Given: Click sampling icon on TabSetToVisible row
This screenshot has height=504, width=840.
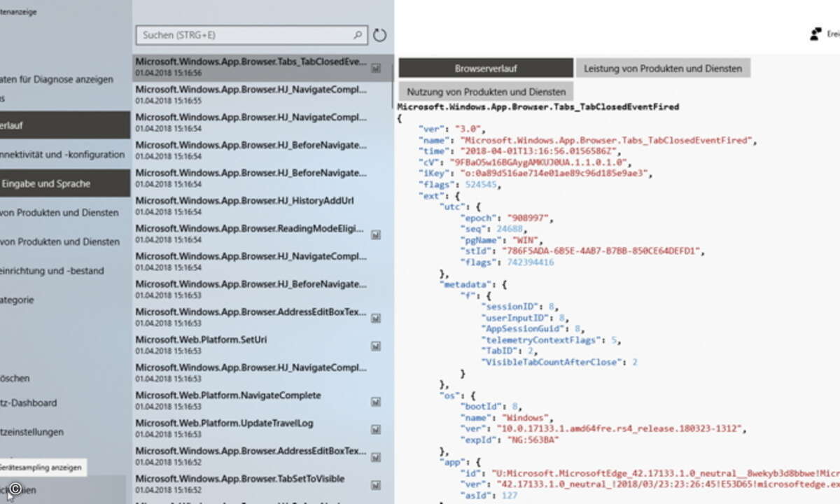Looking at the screenshot, I should [x=376, y=485].
